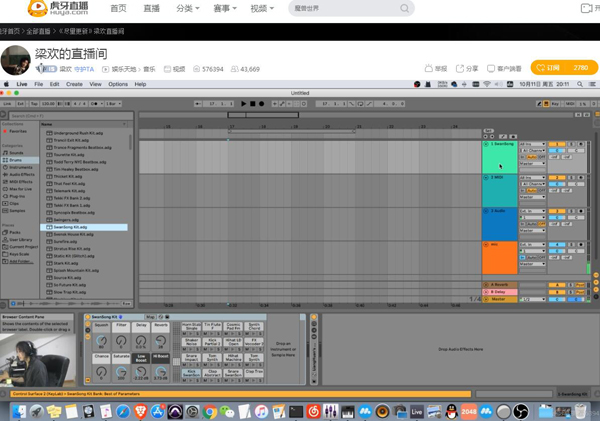
Task: Select Sounds category in the browser
Action: coord(16,153)
